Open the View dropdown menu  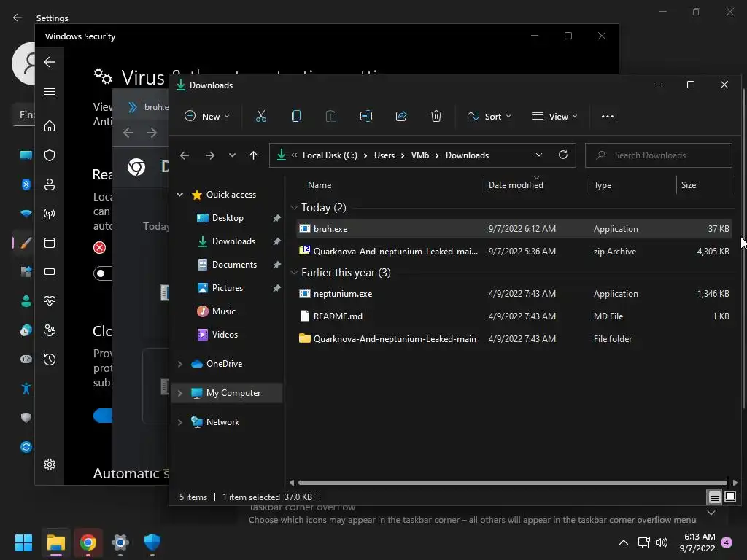tap(554, 116)
